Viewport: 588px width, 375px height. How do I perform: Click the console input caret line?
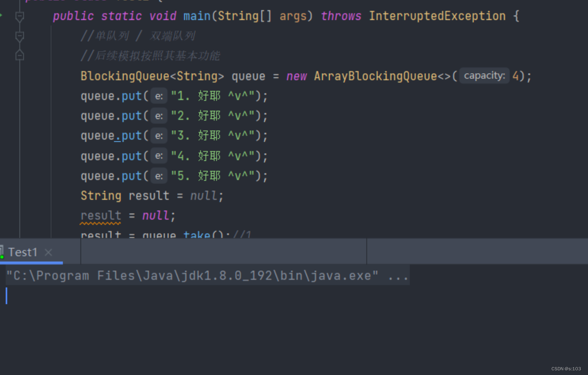294,296
